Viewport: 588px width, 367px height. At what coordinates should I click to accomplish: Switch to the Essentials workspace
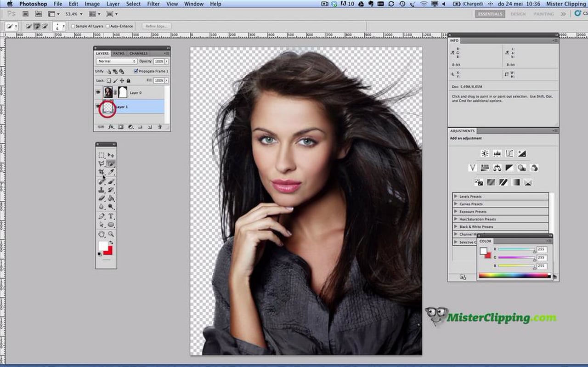tap(490, 14)
